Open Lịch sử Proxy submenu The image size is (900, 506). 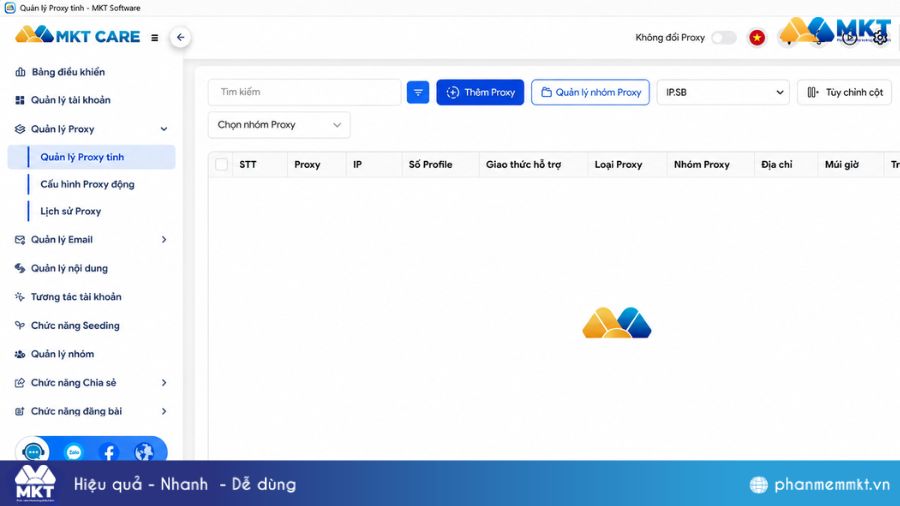tap(71, 212)
